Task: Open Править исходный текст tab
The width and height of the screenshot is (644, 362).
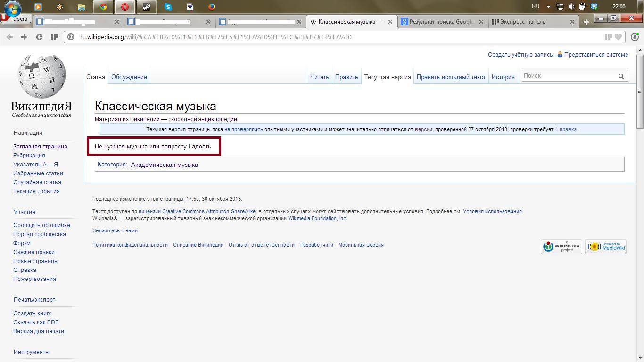Action: pos(451,77)
